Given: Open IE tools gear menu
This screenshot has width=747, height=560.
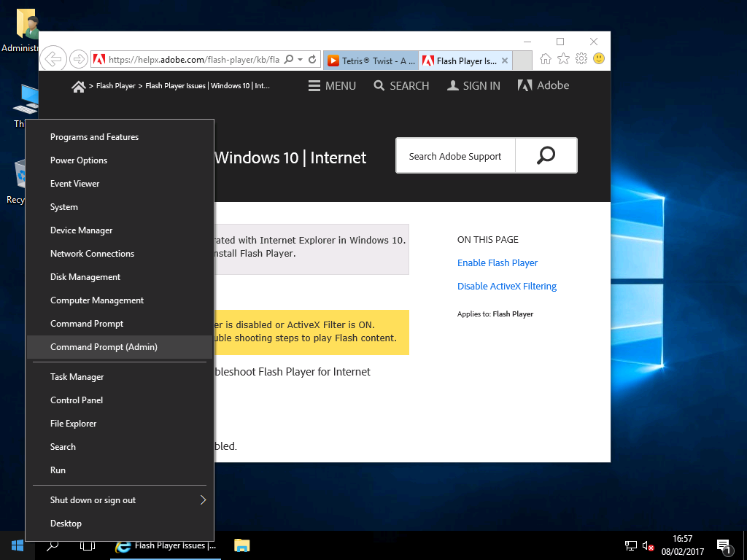Looking at the screenshot, I should [581, 58].
